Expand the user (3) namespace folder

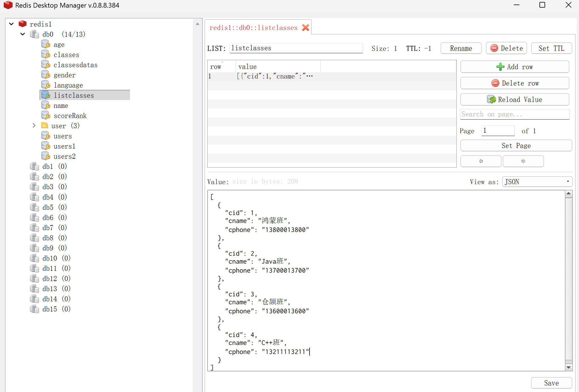click(34, 125)
